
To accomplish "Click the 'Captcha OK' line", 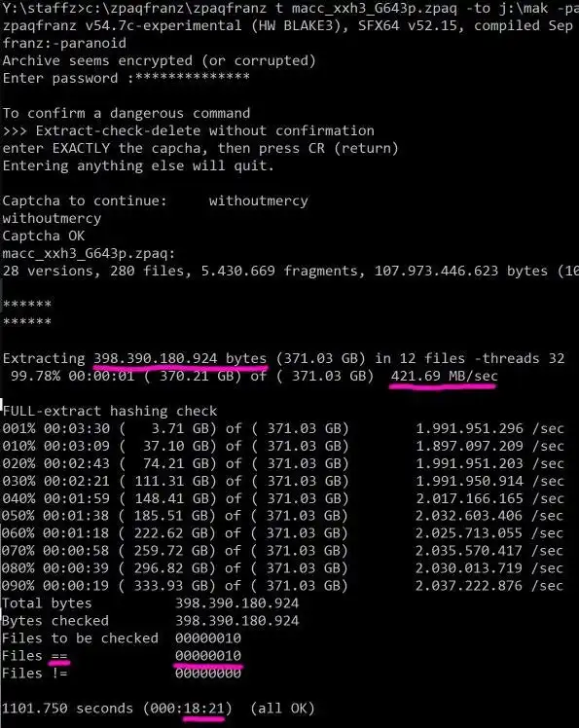I will tap(44, 236).
